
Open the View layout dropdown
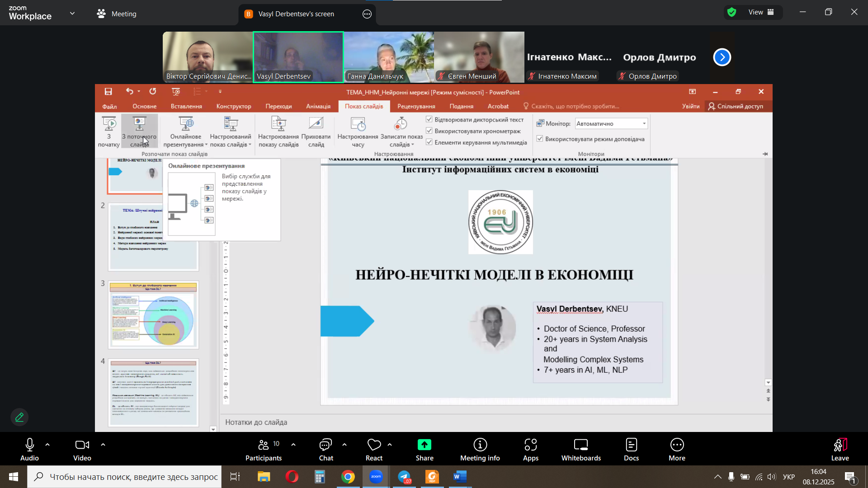pos(761,12)
